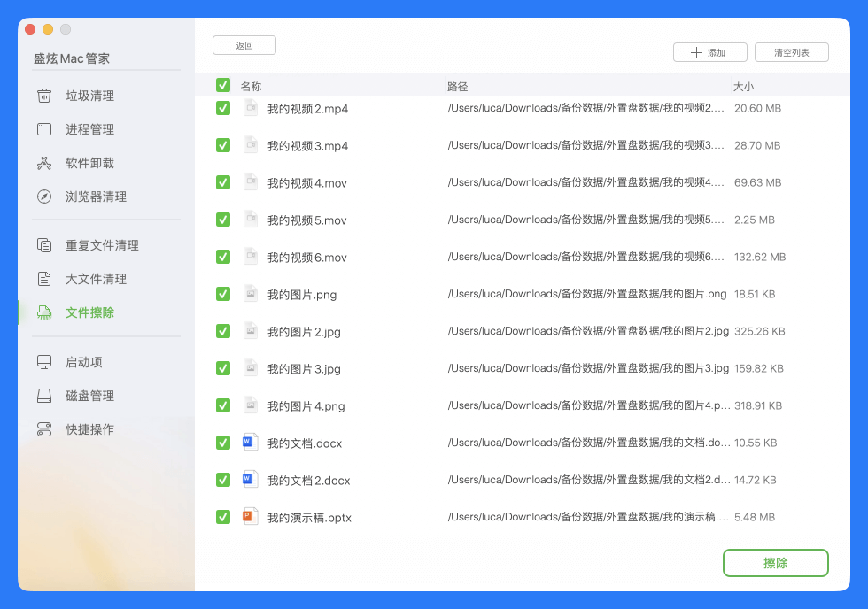Uncheck 我的视频 3.mp4
Screen dimensions: 868x609
(221, 145)
